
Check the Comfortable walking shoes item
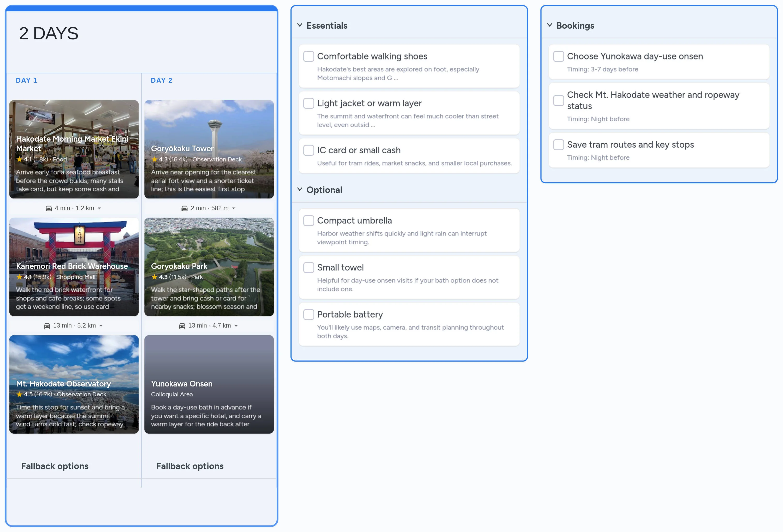point(309,57)
